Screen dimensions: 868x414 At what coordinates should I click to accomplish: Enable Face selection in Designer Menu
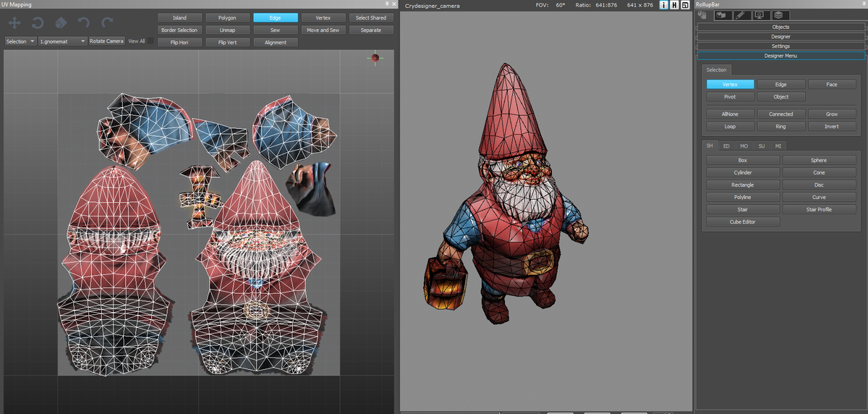(x=831, y=85)
